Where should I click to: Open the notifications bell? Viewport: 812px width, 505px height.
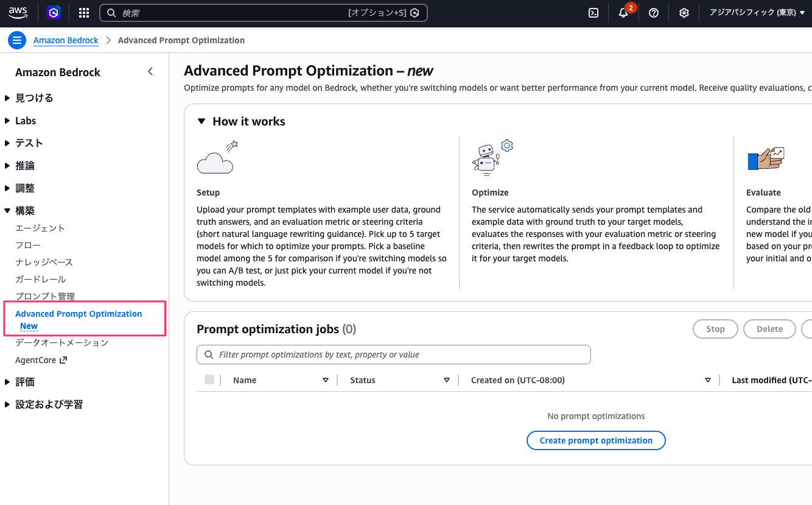click(x=623, y=13)
